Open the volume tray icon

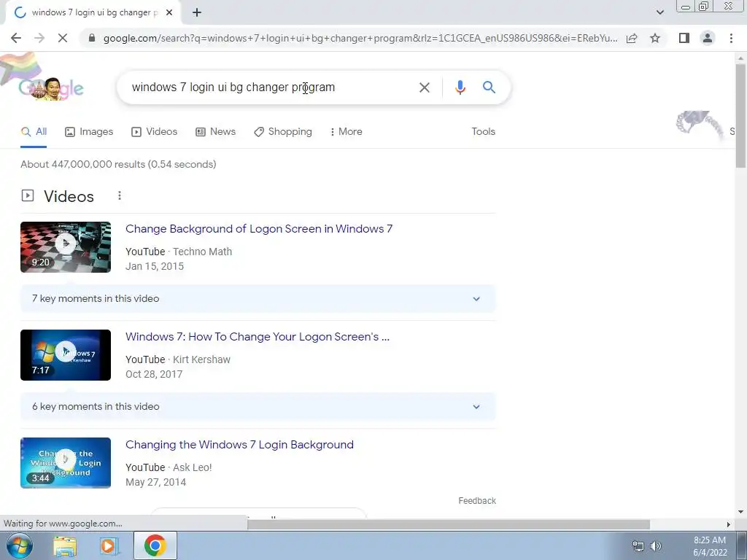tap(656, 546)
